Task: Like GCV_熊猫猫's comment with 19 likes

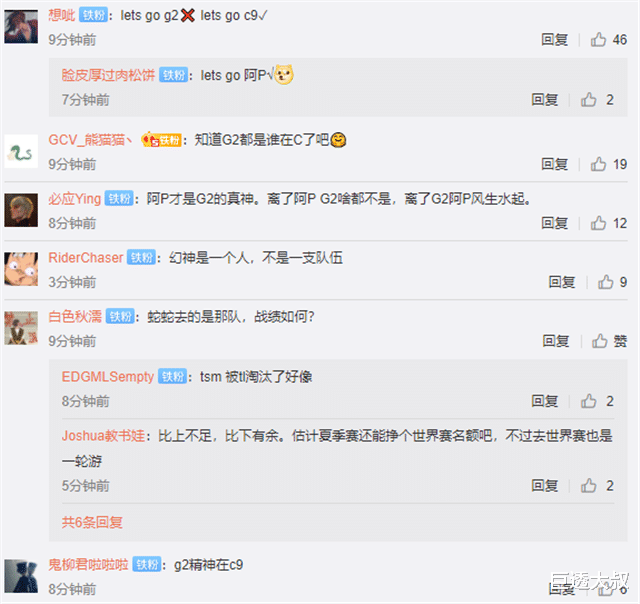Action: point(598,164)
